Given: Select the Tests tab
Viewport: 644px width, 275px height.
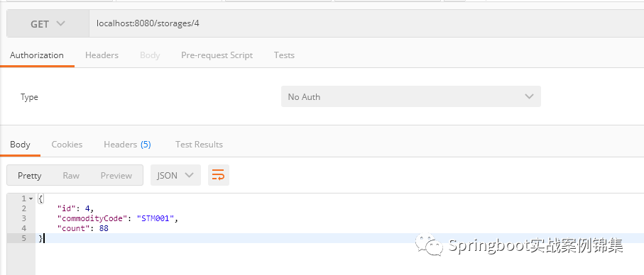Looking at the screenshot, I should [284, 55].
